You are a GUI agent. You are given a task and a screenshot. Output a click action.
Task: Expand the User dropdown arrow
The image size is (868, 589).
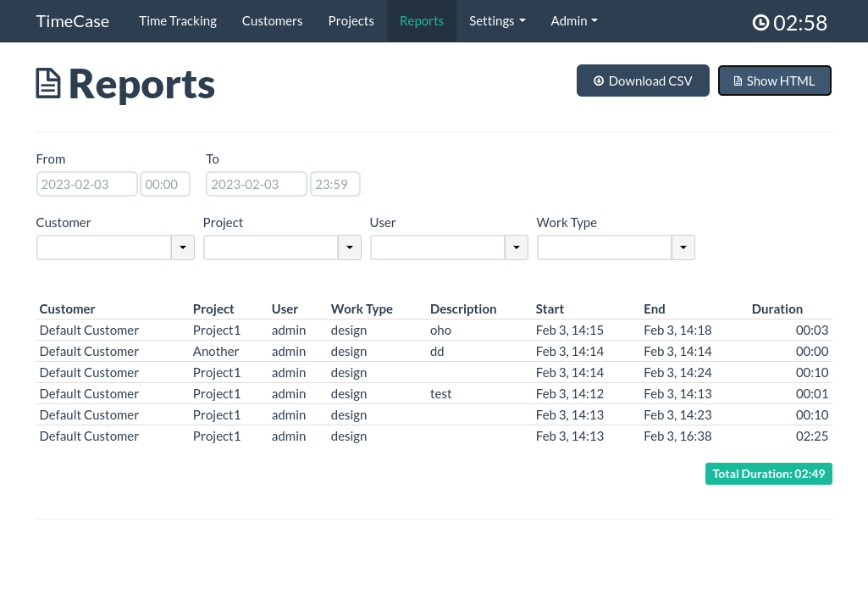click(517, 247)
